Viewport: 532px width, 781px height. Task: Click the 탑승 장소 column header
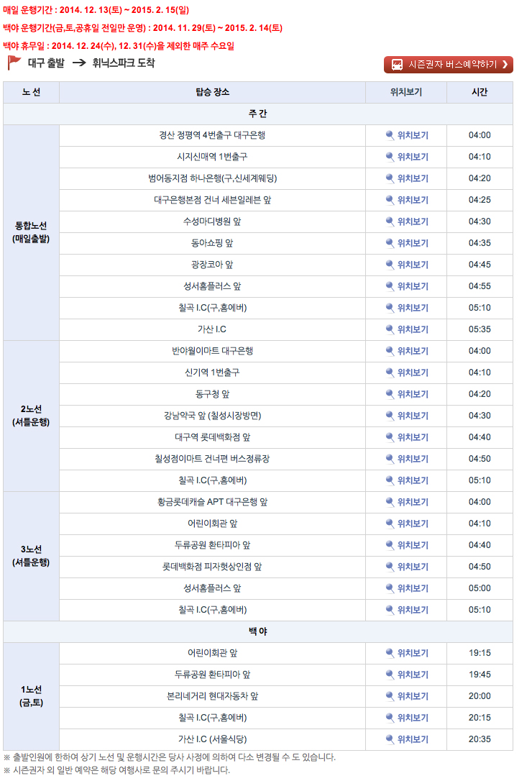[212, 92]
